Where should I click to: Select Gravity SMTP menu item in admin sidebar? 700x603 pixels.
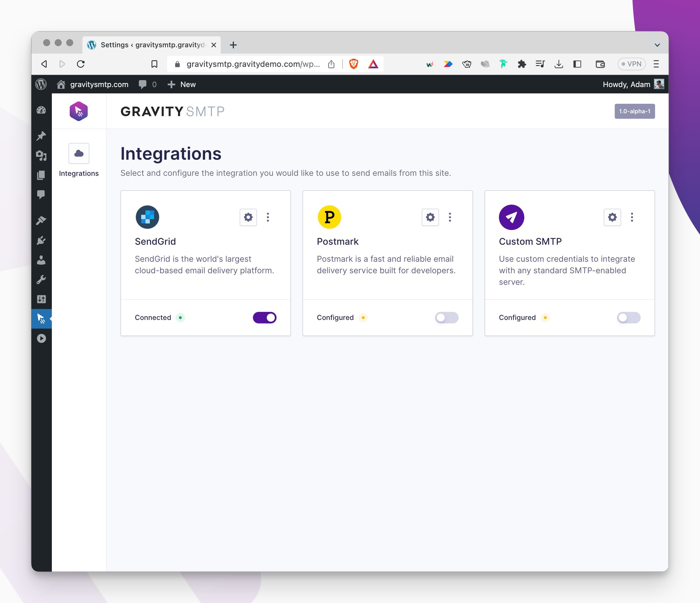coord(41,319)
